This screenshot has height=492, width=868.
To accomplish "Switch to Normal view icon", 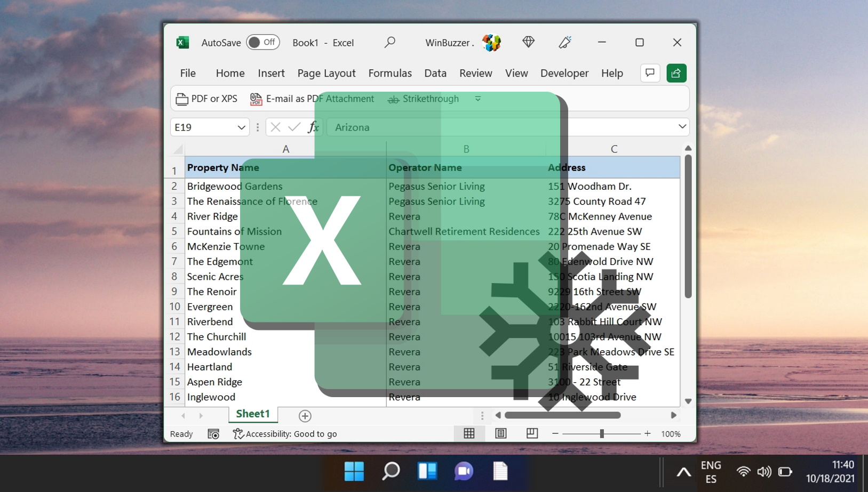I will pos(469,433).
